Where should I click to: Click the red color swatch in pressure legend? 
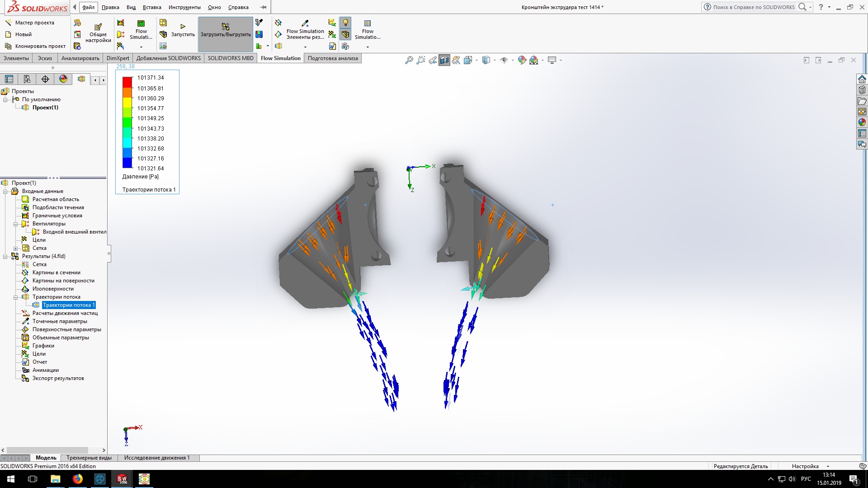coord(127,82)
